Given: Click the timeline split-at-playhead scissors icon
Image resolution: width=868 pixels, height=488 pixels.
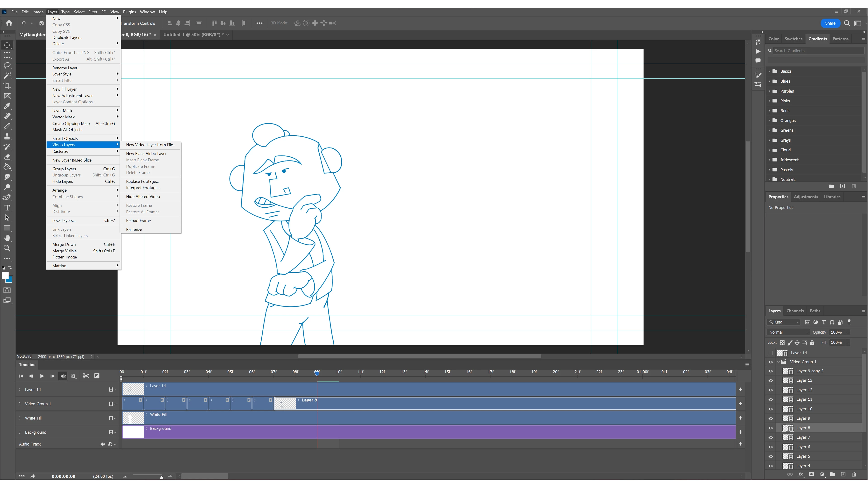Looking at the screenshot, I should click(86, 376).
